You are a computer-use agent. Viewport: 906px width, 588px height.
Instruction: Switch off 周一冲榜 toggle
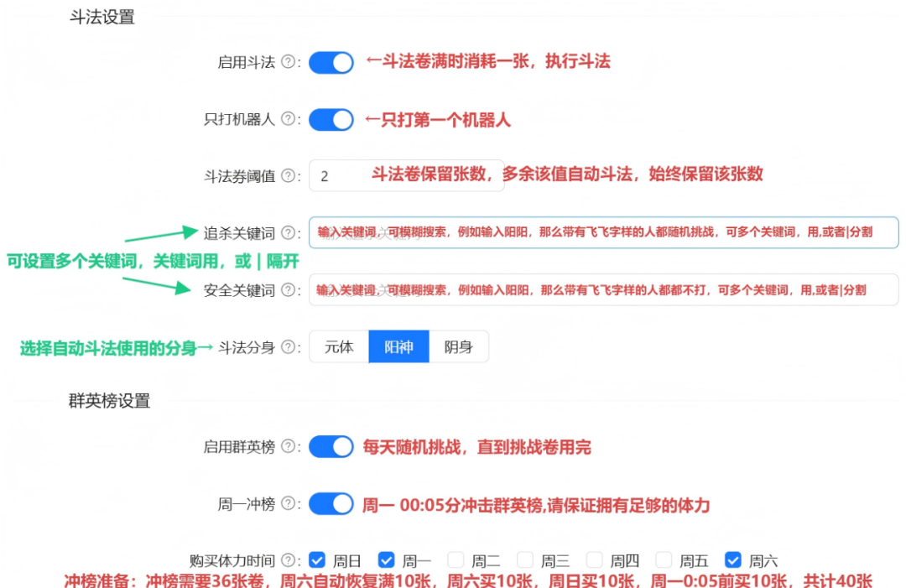pos(331,504)
